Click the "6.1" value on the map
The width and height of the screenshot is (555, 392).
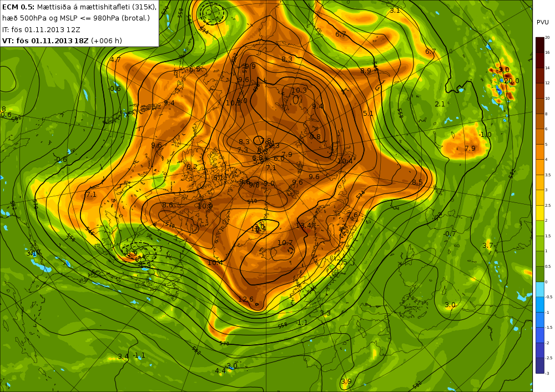(218, 178)
